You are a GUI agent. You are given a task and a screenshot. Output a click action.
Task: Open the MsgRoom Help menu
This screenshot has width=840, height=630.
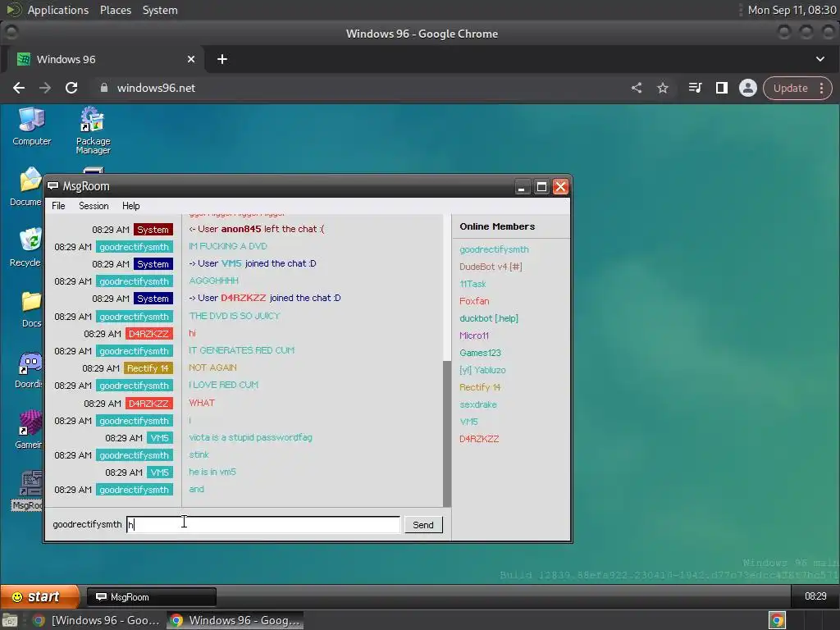pyautogui.click(x=130, y=206)
